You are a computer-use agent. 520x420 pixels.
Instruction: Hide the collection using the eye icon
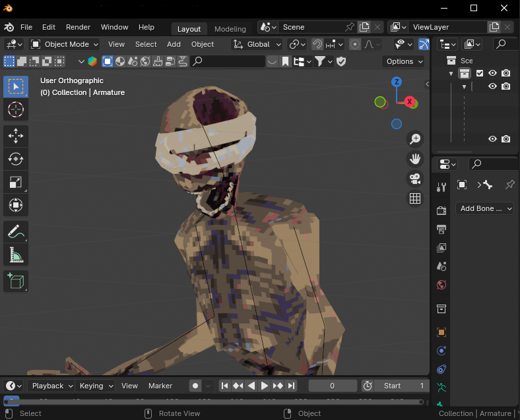point(492,73)
